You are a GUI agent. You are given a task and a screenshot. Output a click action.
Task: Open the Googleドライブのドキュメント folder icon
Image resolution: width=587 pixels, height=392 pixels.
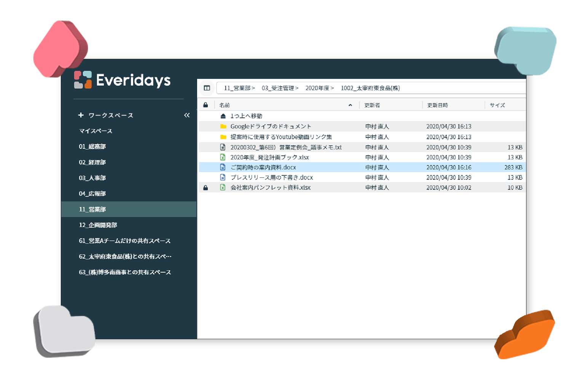click(223, 126)
